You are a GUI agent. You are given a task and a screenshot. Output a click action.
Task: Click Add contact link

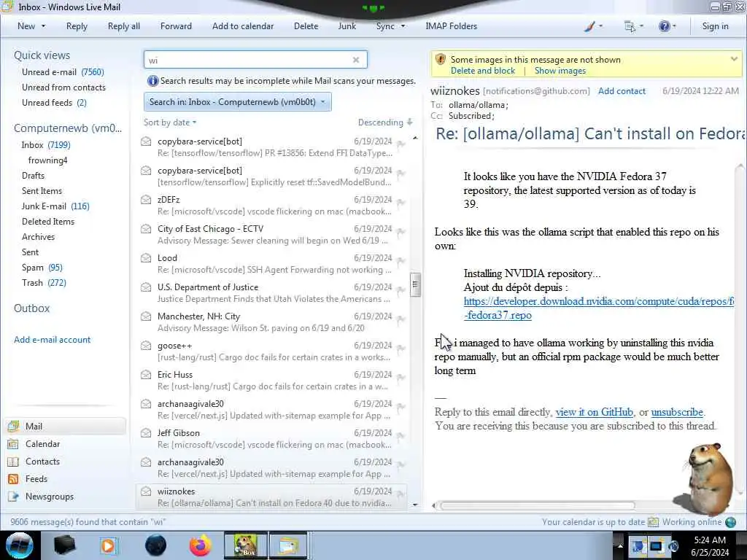(622, 91)
